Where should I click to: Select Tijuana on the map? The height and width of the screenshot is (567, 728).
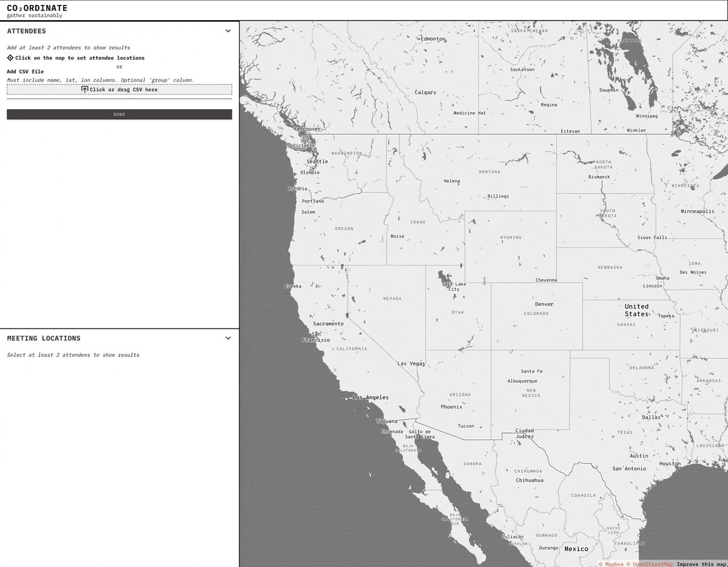coord(386,421)
